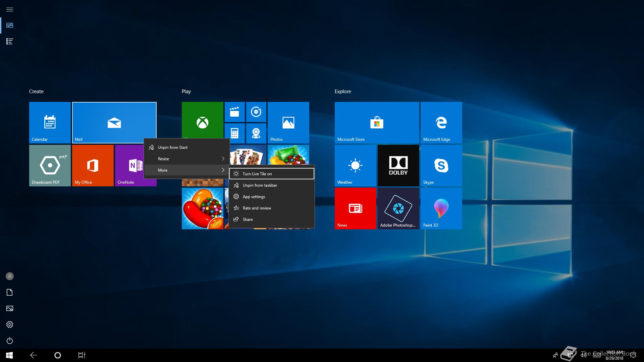Open the Settings gear in the sidebar

click(10, 324)
